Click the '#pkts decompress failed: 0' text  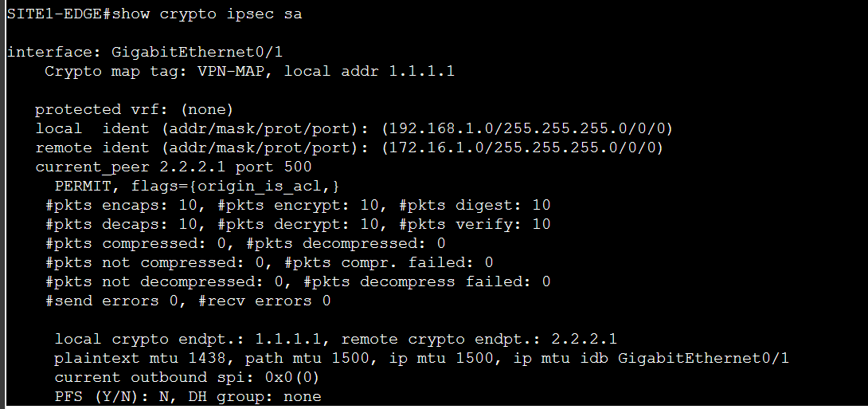click(x=427, y=282)
